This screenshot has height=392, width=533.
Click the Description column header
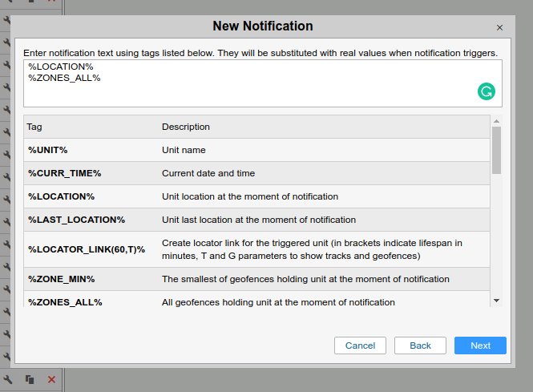[x=186, y=127]
